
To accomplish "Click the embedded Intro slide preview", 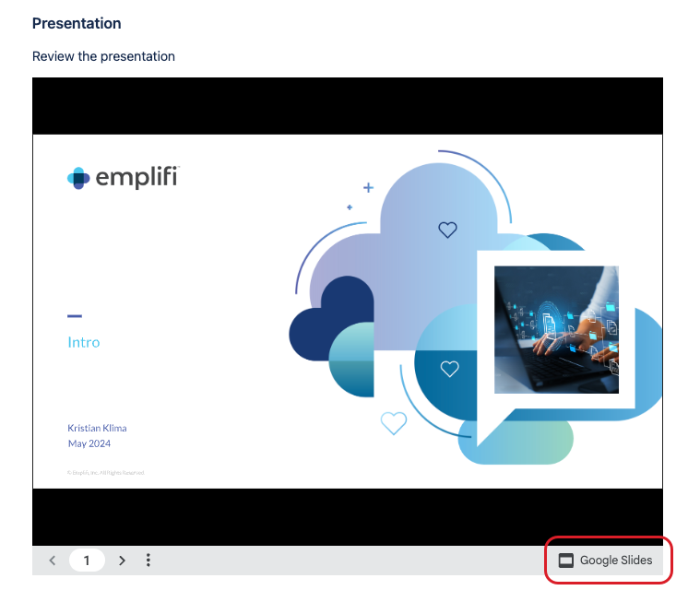I will click(348, 311).
